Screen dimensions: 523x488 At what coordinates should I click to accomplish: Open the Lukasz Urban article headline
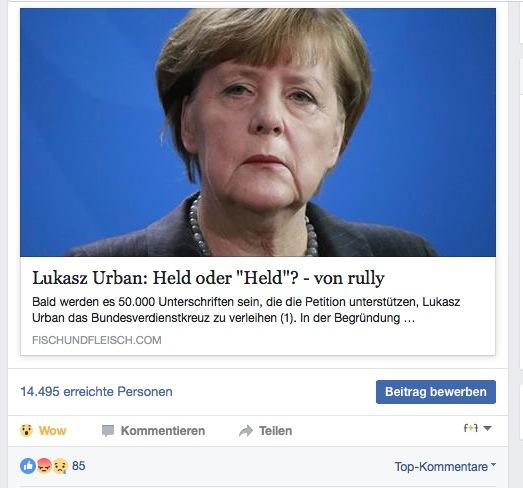click(x=208, y=278)
